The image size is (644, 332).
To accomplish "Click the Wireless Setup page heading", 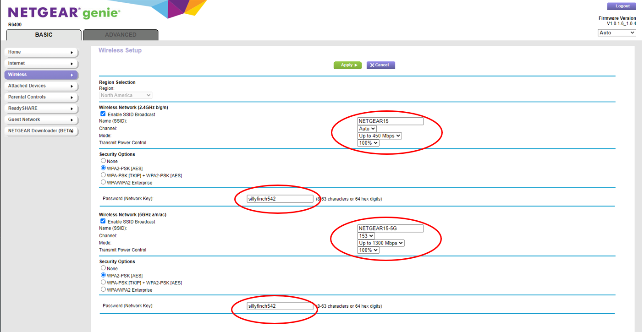I will point(120,50).
